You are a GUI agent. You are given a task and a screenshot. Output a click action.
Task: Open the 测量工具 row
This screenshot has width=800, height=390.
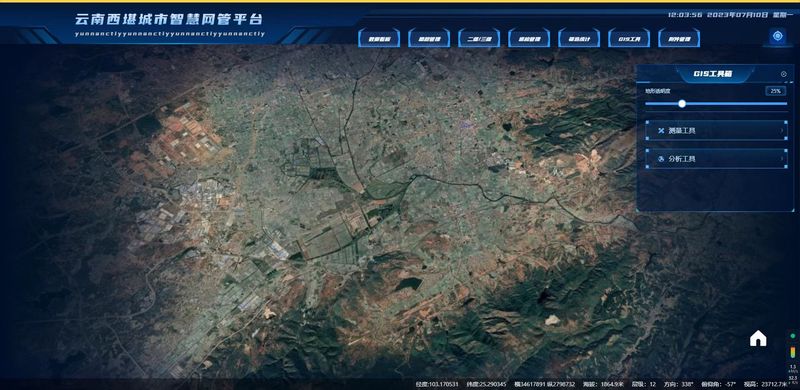pos(716,131)
